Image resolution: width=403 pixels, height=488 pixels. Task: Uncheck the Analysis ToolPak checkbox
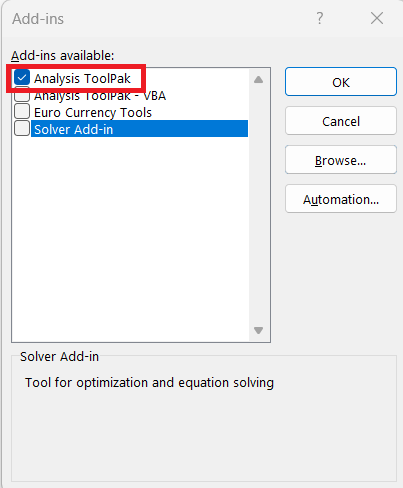[x=22, y=78]
